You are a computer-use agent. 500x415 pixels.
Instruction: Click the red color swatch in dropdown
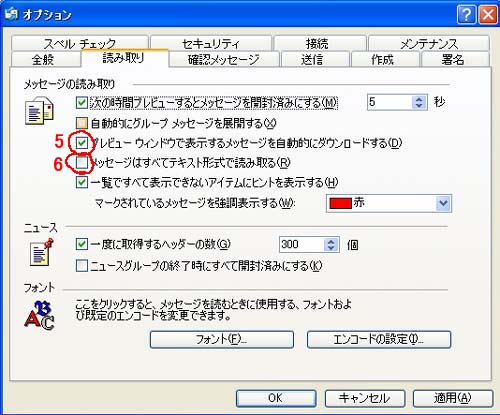pyautogui.click(x=340, y=203)
